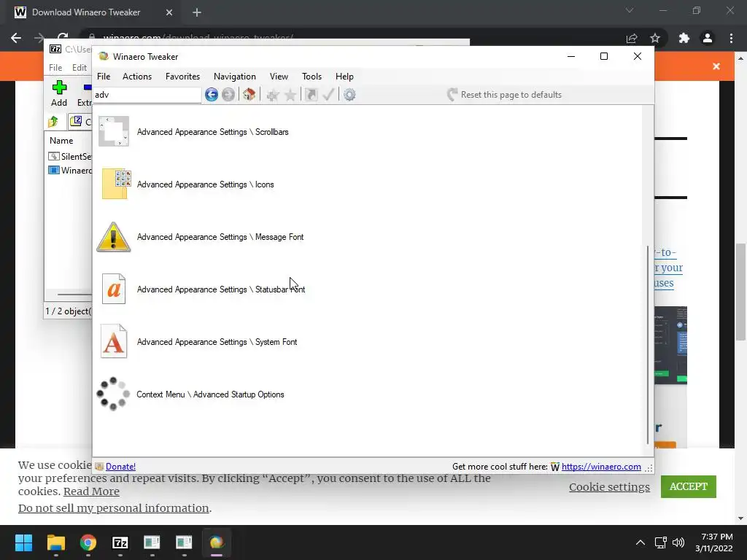
Task: Open the Edit menu in 7-Zip window
Action: coord(79,68)
